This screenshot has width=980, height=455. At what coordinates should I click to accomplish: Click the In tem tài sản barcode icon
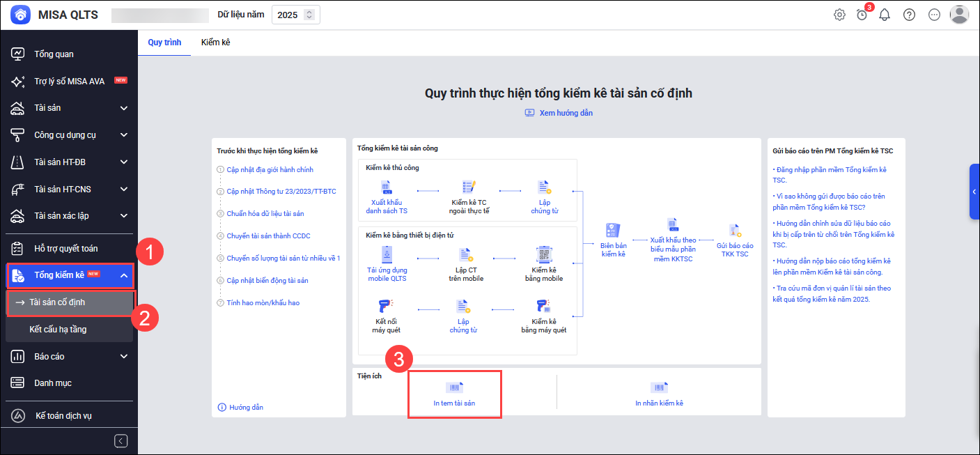pyautogui.click(x=454, y=388)
